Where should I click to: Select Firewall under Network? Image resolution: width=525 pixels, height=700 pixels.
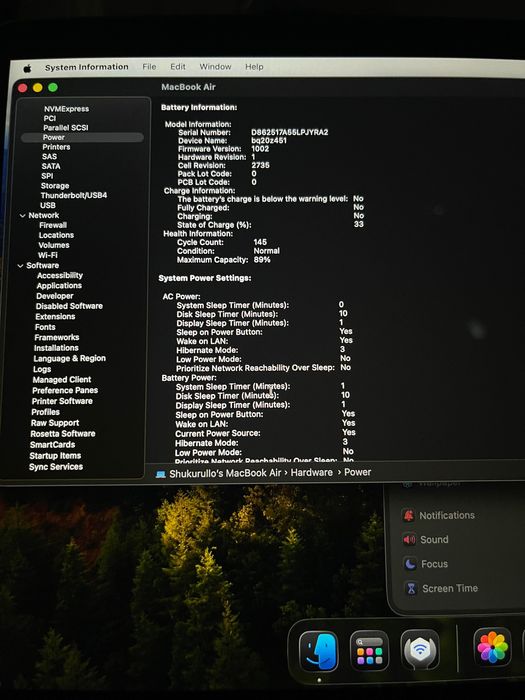point(53,225)
